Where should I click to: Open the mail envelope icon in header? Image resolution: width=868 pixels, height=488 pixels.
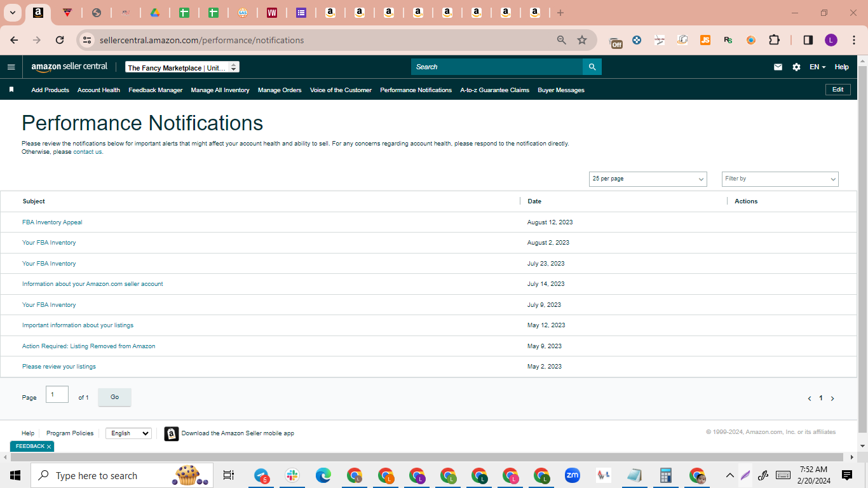click(778, 67)
